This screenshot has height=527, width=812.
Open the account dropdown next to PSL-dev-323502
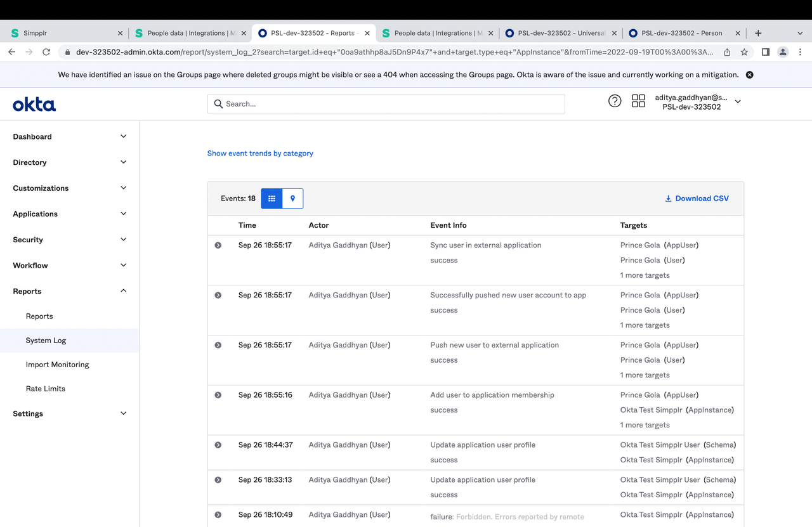738,101
